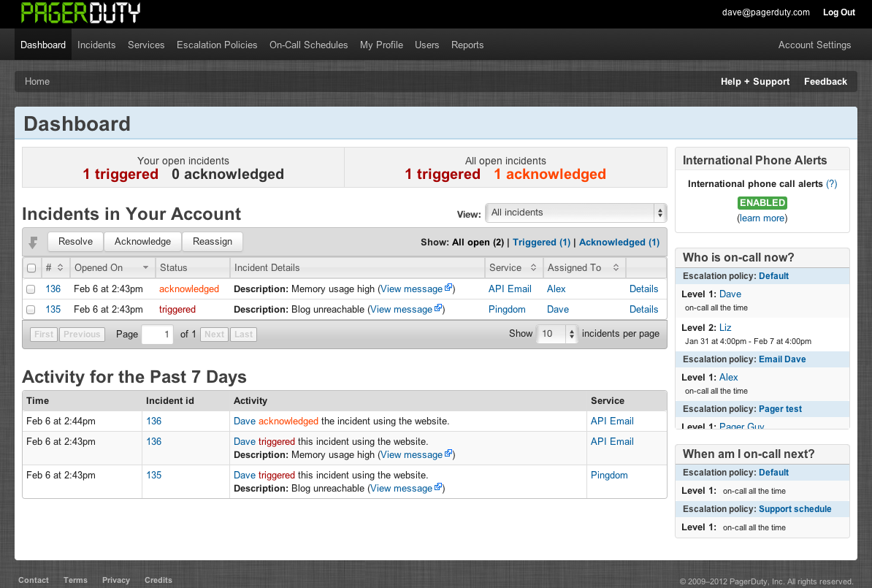The width and height of the screenshot is (872, 588).
Task: Open external link icon for Blog unreachable incident
Action: pyautogui.click(x=439, y=308)
